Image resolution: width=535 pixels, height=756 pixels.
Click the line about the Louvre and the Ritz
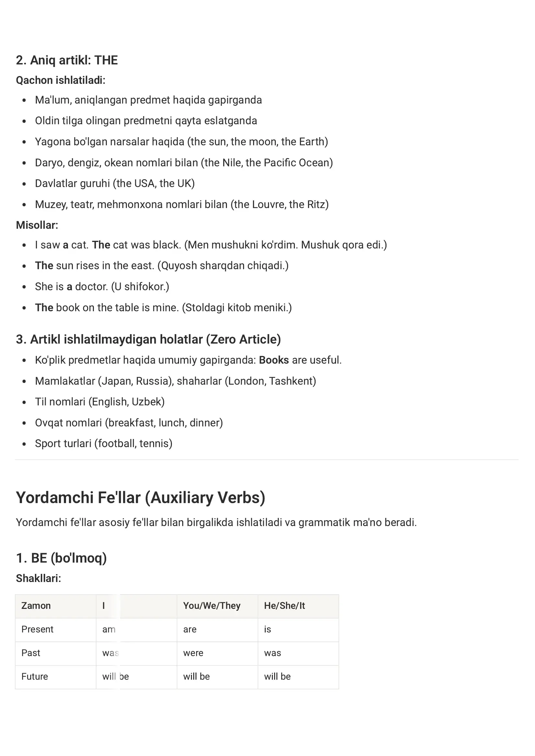coord(182,204)
